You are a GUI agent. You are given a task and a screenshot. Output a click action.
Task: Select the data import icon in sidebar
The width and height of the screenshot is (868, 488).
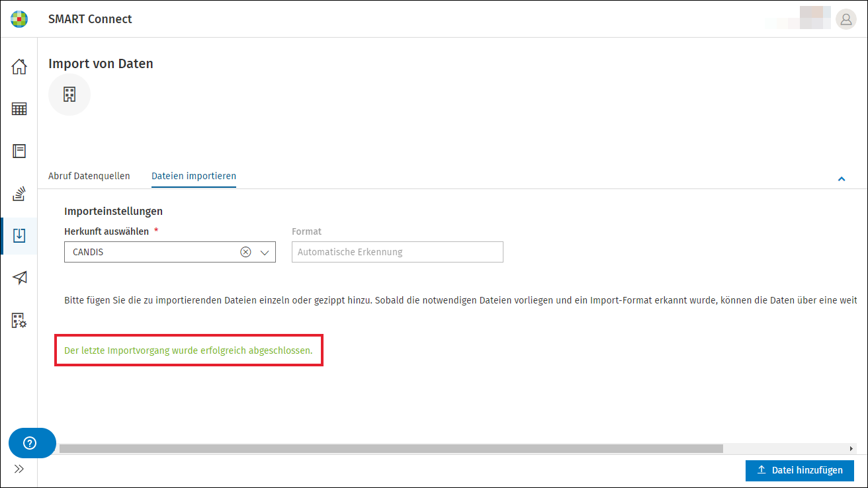pos(19,236)
